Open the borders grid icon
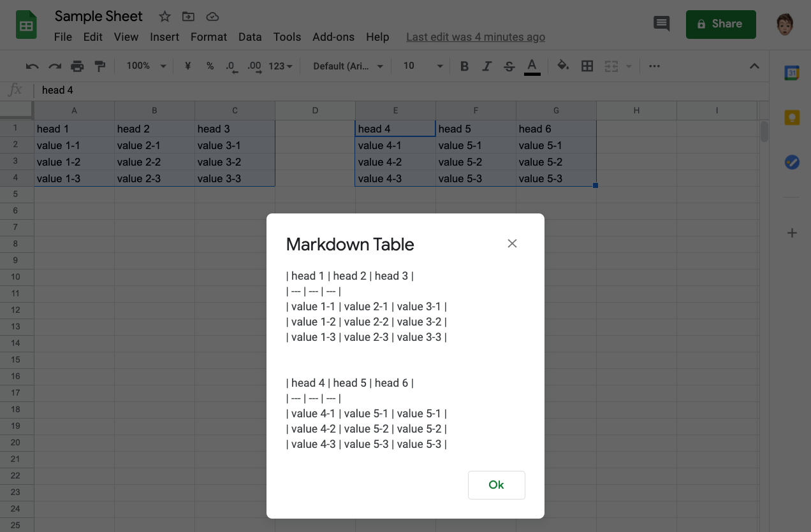Viewport: 811px width, 532px height. point(587,66)
